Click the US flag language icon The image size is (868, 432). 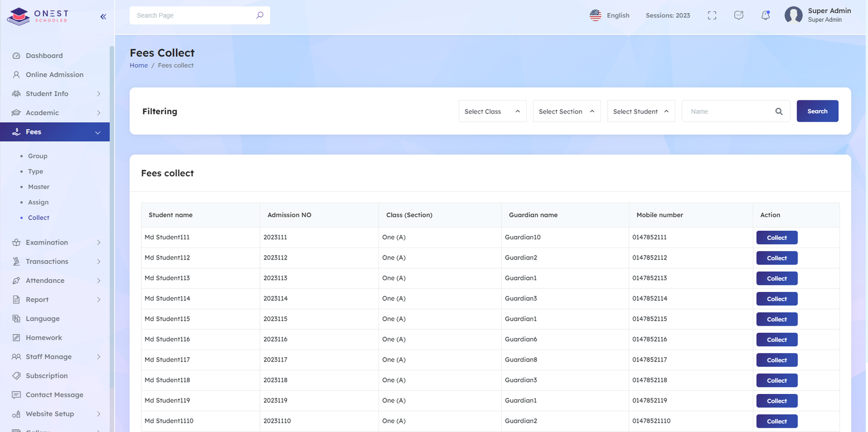tap(596, 15)
